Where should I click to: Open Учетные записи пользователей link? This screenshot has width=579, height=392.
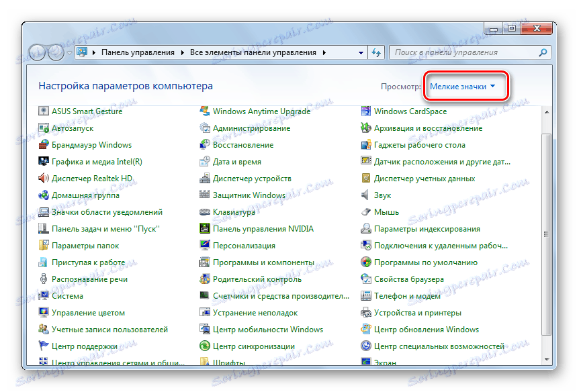pyautogui.click(x=109, y=330)
